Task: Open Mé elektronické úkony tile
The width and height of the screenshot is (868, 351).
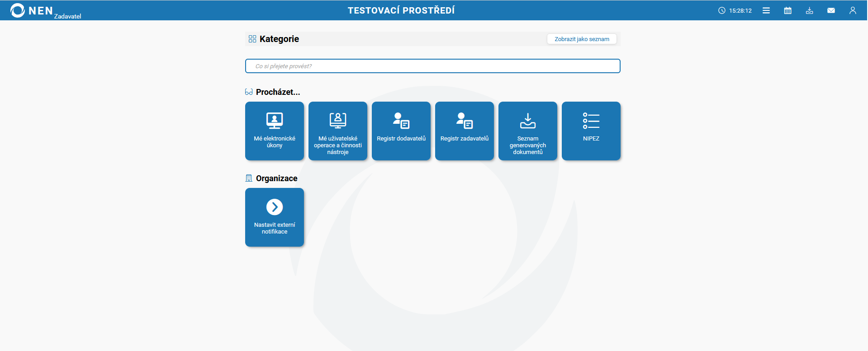Action: coord(275,131)
